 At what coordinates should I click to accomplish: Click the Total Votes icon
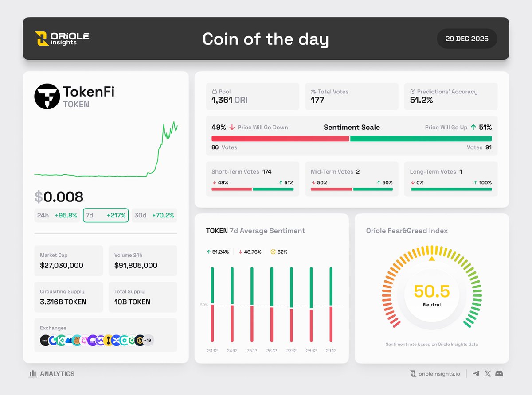[x=313, y=92]
